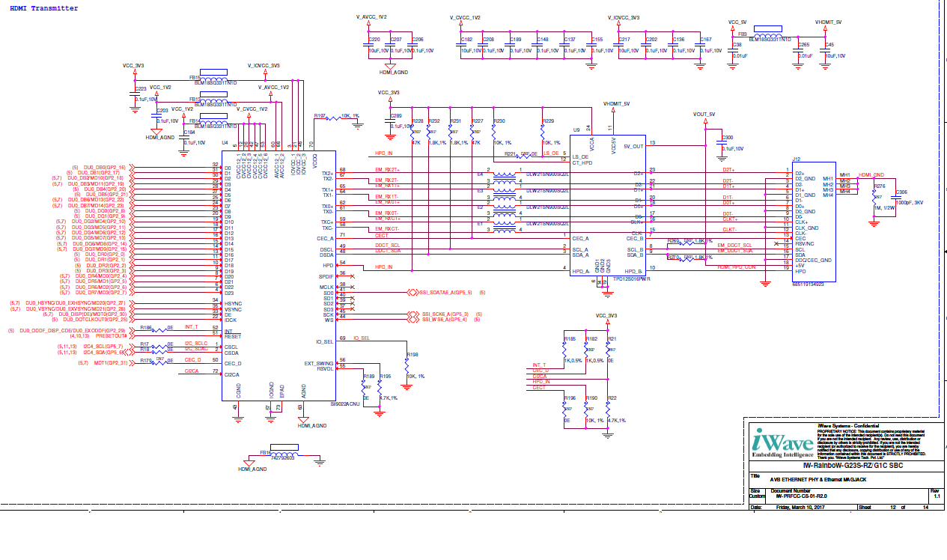Screen dimensions: 947x560
Task: Click the PRESETOUT# net label
Action: (113, 336)
